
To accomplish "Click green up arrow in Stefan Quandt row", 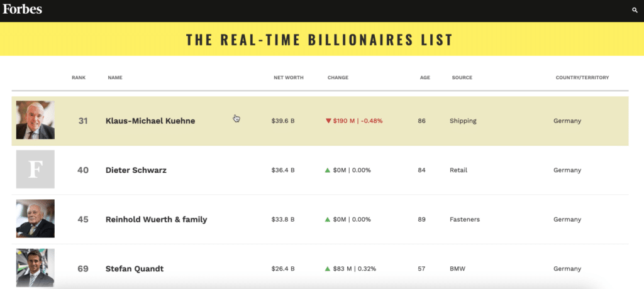I will point(327,269).
